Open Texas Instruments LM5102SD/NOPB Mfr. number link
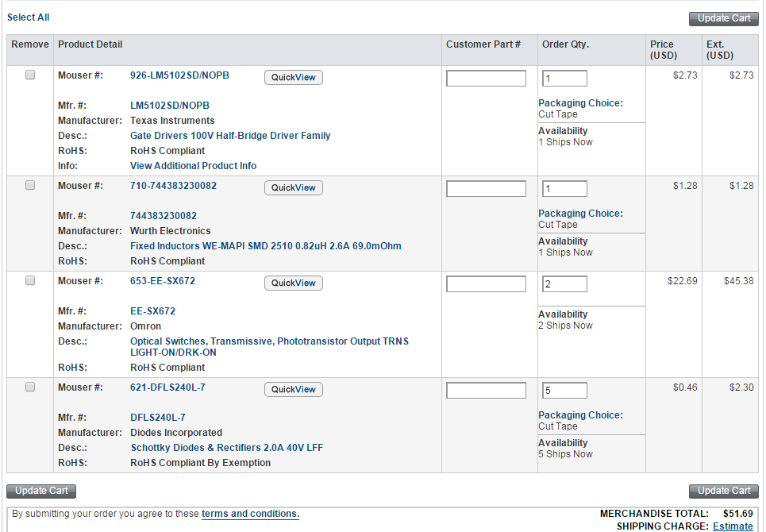 point(170,106)
